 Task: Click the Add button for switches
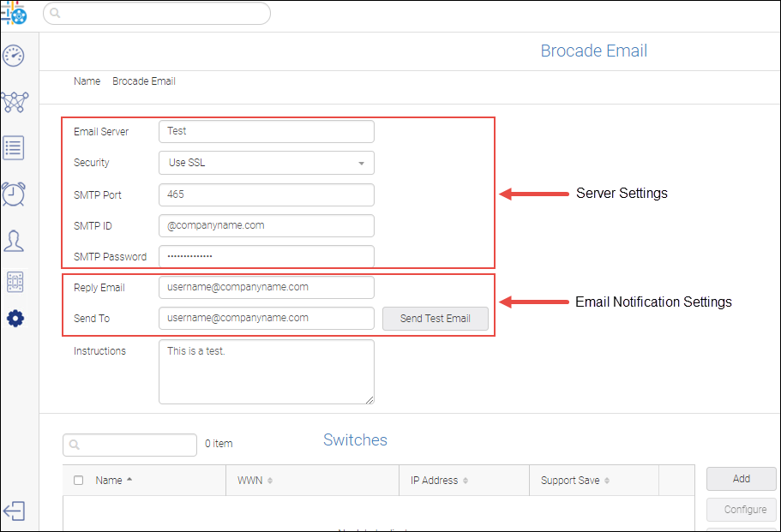click(x=741, y=479)
